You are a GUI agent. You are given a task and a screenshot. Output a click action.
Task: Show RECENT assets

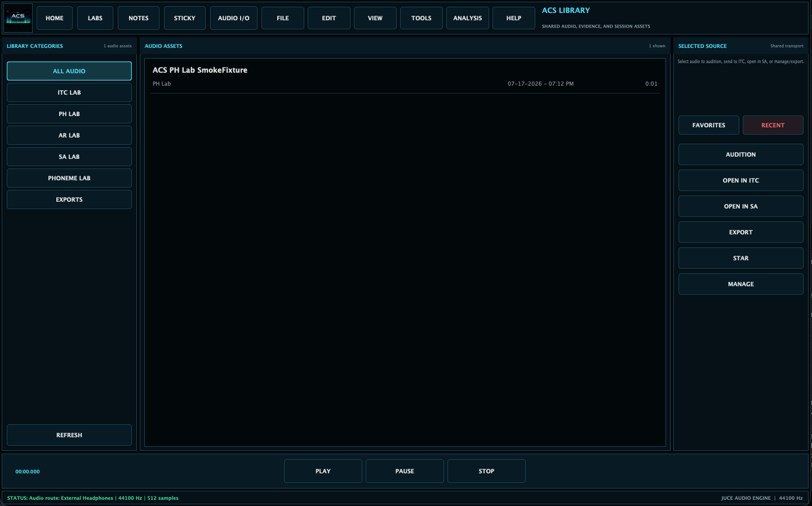pos(773,125)
